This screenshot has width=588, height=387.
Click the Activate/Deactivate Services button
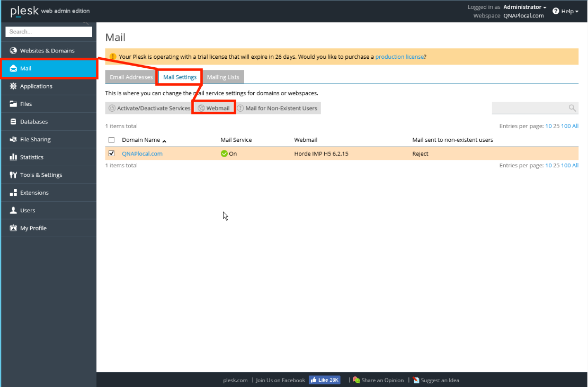click(x=149, y=109)
